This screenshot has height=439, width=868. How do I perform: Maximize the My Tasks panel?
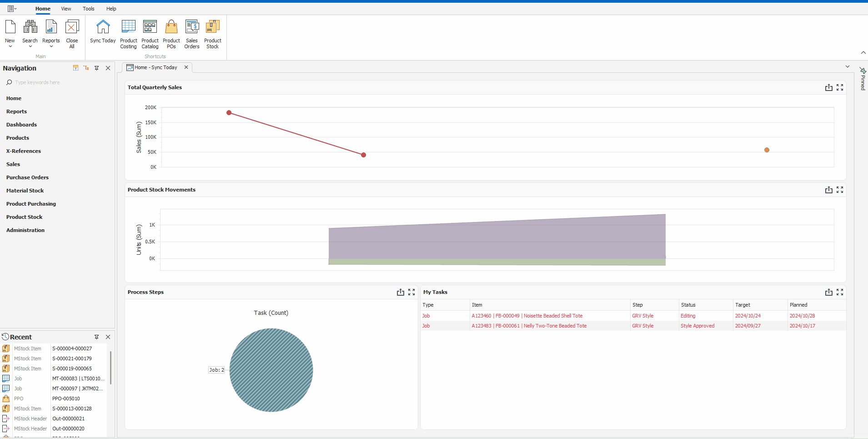(x=840, y=292)
